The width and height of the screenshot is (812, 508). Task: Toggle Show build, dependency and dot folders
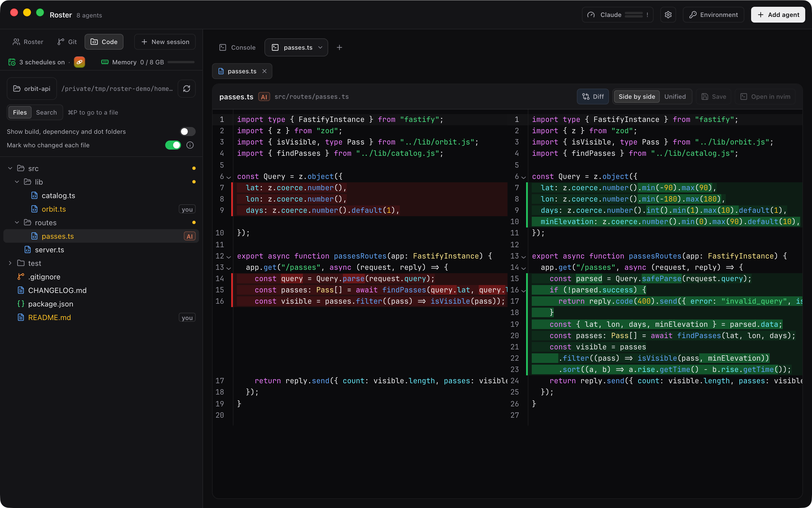pos(187,132)
